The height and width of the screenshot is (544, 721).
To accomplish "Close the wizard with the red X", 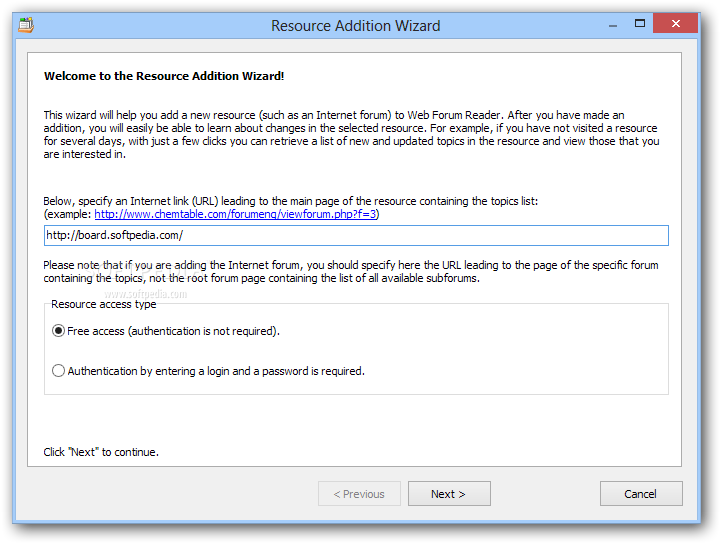I will pos(675,23).
